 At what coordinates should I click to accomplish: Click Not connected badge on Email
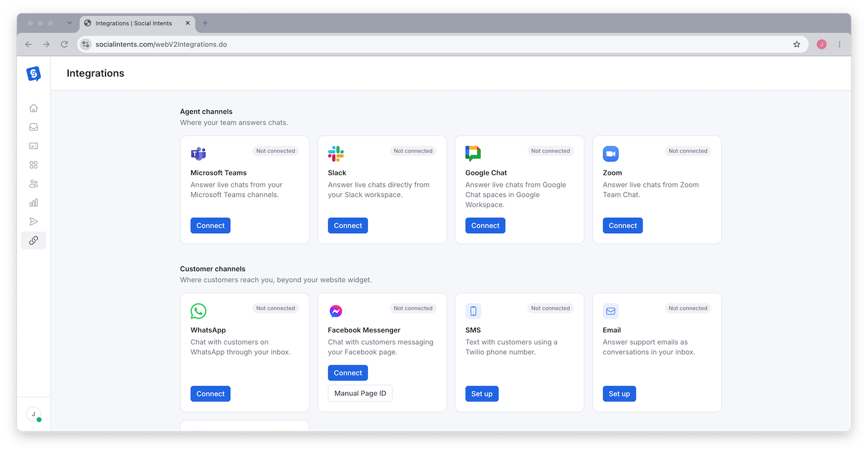(x=688, y=308)
